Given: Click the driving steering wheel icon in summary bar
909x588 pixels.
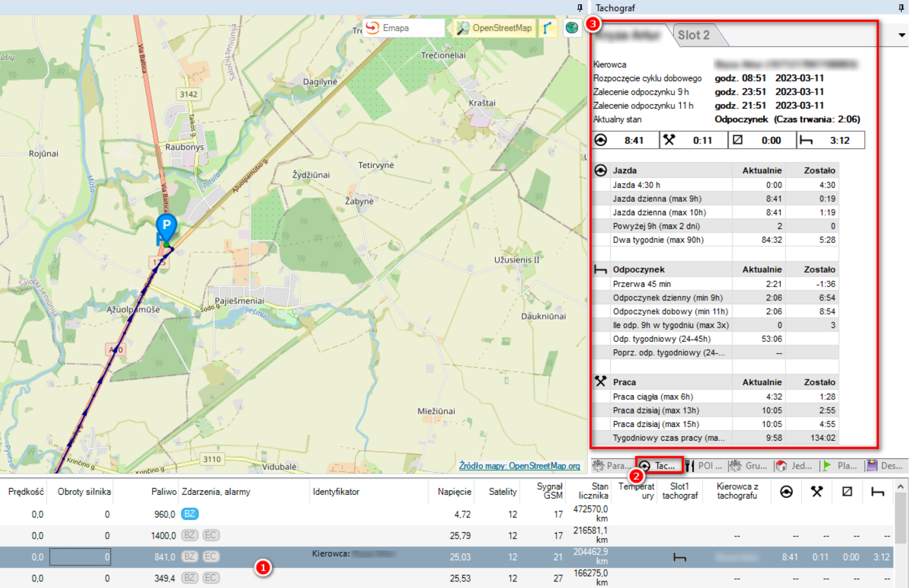Looking at the screenshot, I should coord(600,140).
